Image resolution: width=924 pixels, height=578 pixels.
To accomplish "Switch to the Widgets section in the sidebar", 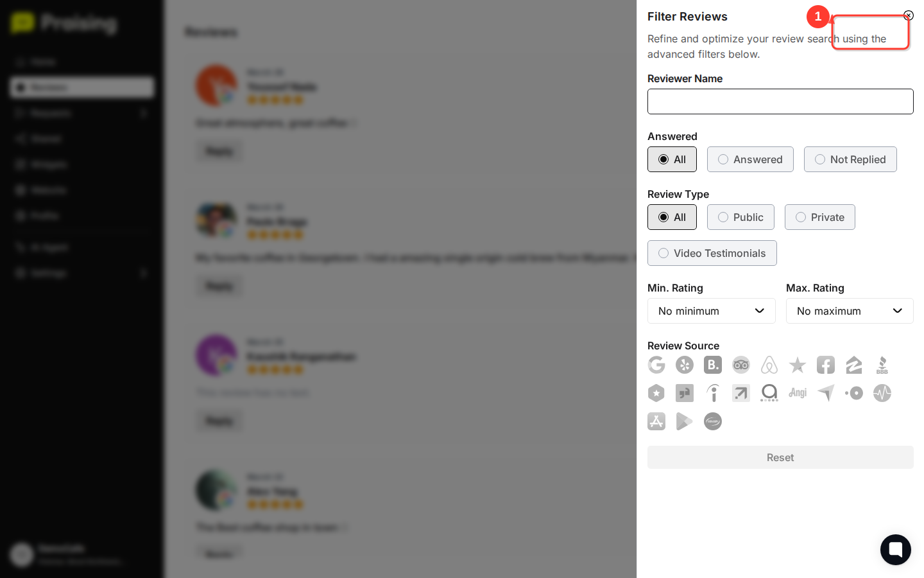I will pyautogui.click(x=81, y=164).
